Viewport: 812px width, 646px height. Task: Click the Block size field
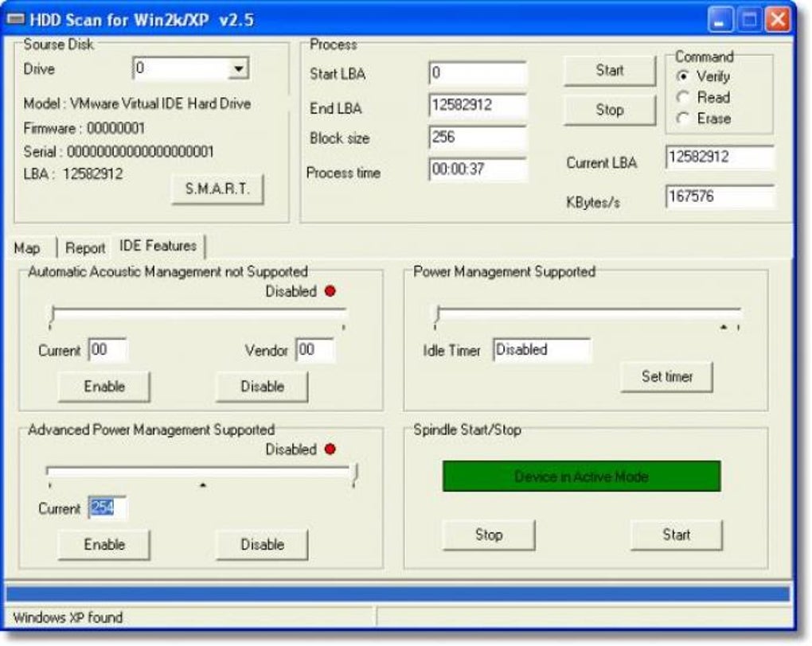click(x=478, y=137)
